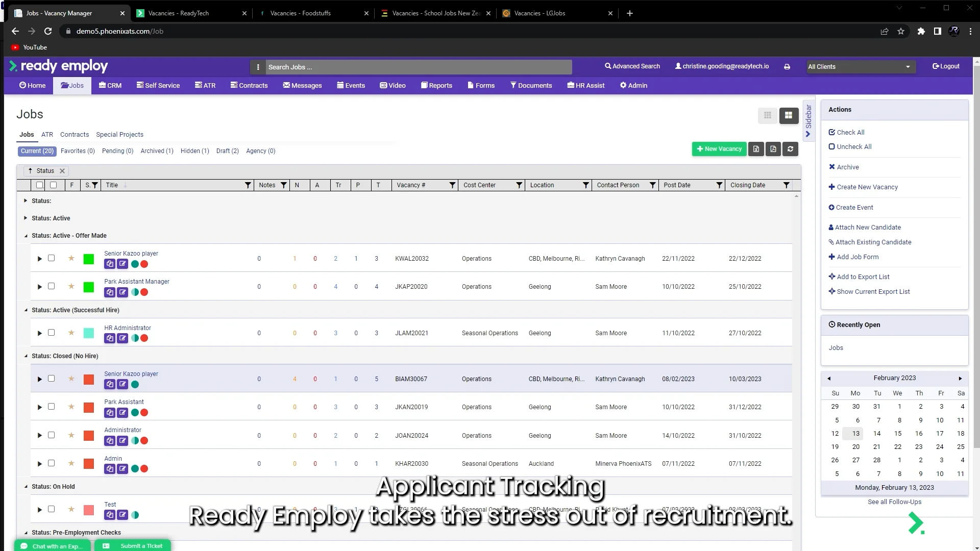Open the Reports menu
Image resolution: width=980 pixels, height=551 pixels.
coord(436,86)
